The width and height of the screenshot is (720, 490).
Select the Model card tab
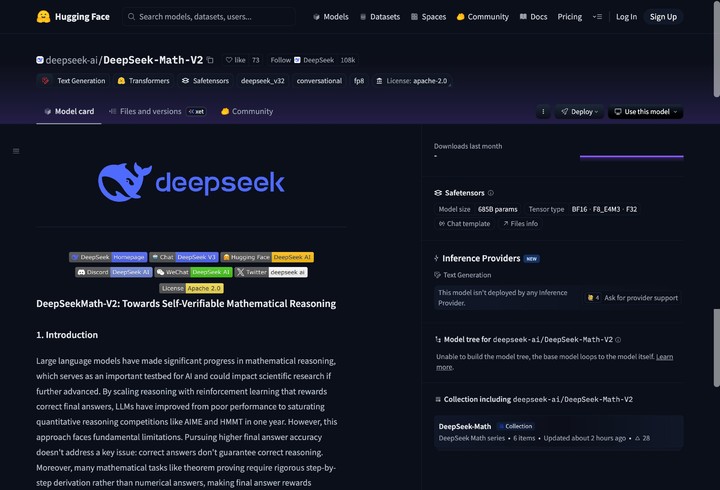[x=69, y=112]
